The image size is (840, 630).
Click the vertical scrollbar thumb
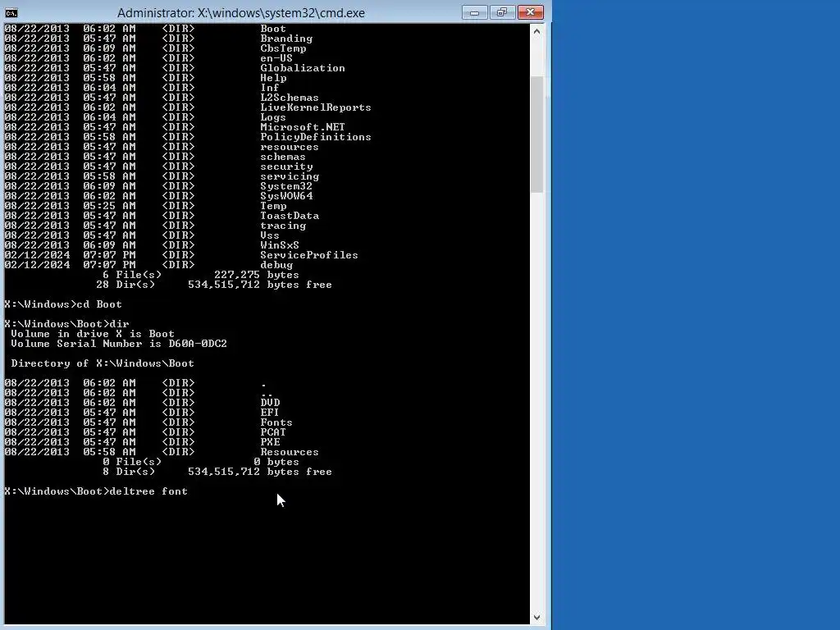(x=536, y=134)
